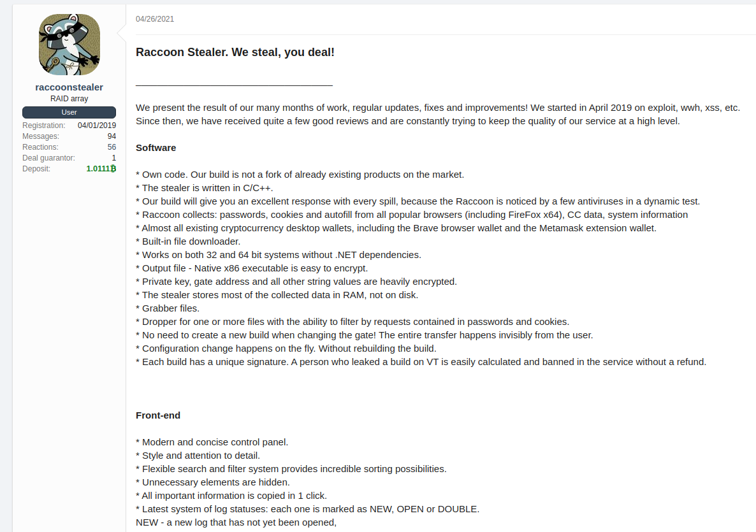This screenshot has height=532, width=756.
Task: Click the horizontal divider line under title
Action: pyautogui.click(x=234, y=85)
